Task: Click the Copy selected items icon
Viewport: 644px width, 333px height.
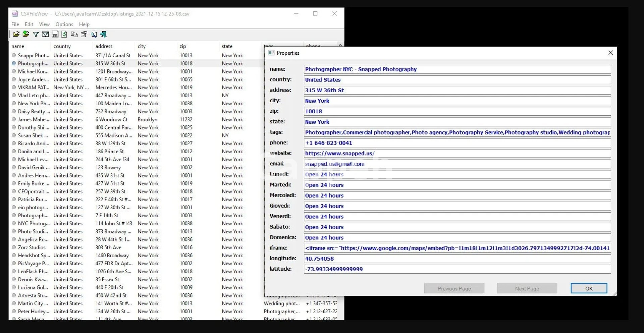Action: [74, 34]
